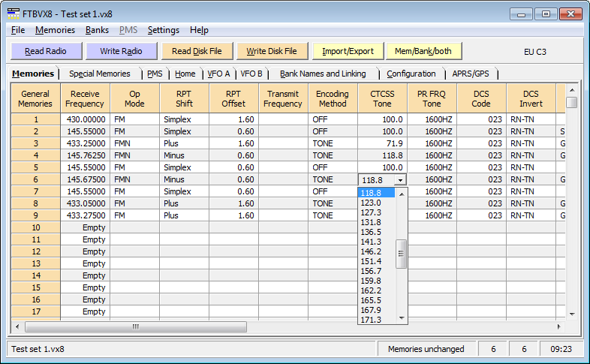Click the Write Disk File button

click(272, 51)
